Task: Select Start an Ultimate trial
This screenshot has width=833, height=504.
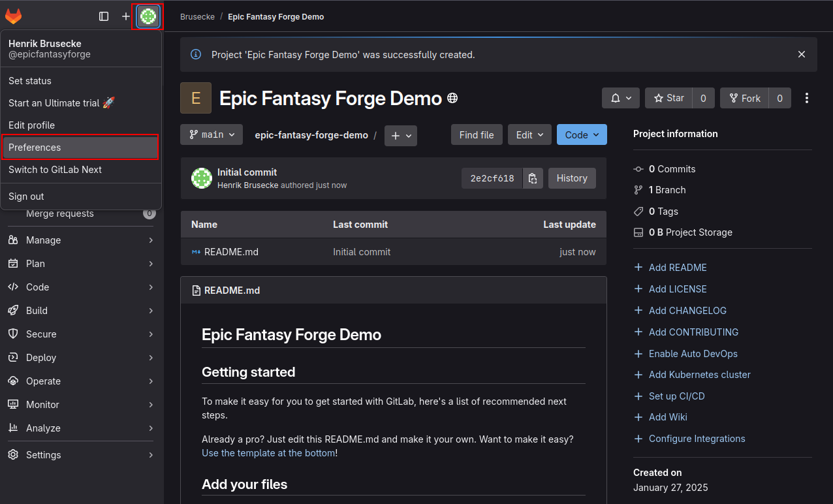Action: click(x=81, y=103)
